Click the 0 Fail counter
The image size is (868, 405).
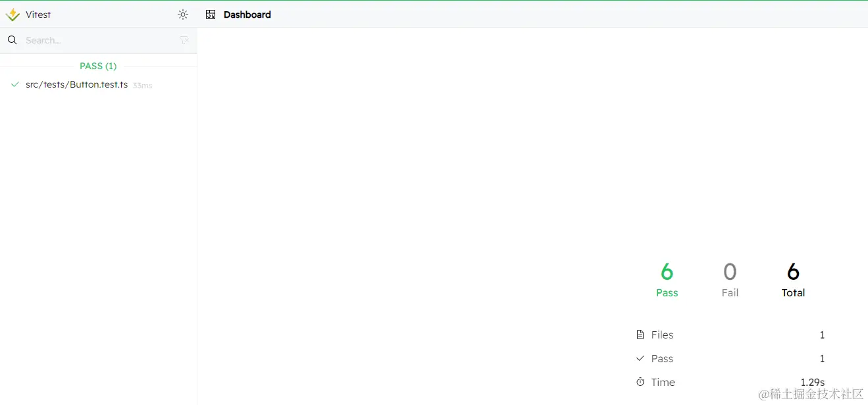[730, 280]
